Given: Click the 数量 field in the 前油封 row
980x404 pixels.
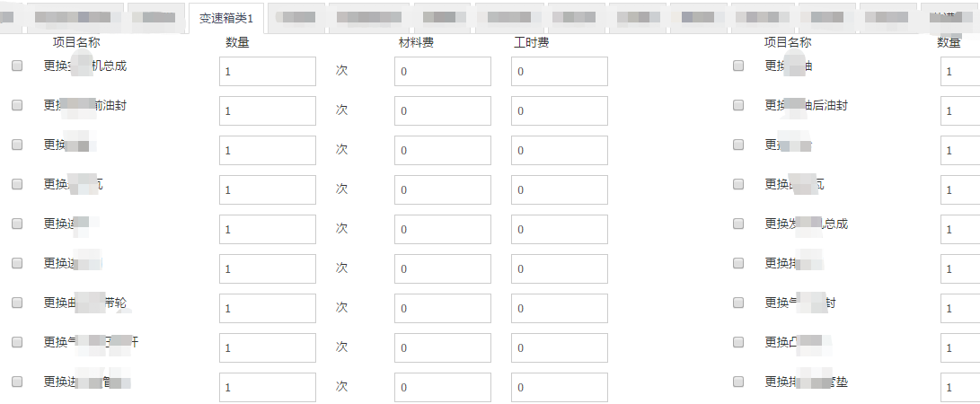Looking at the screenshot, I should click(x=267, y=111).
